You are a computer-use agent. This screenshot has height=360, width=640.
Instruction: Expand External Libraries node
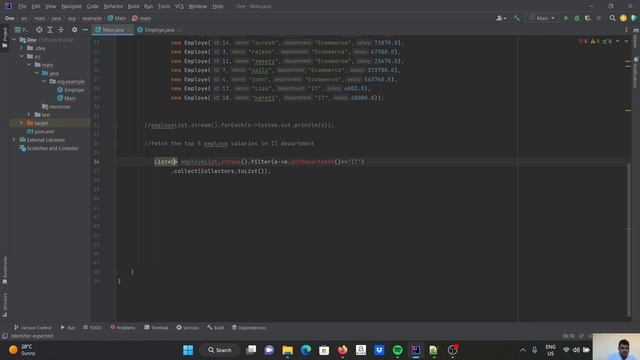click(14, 140)
